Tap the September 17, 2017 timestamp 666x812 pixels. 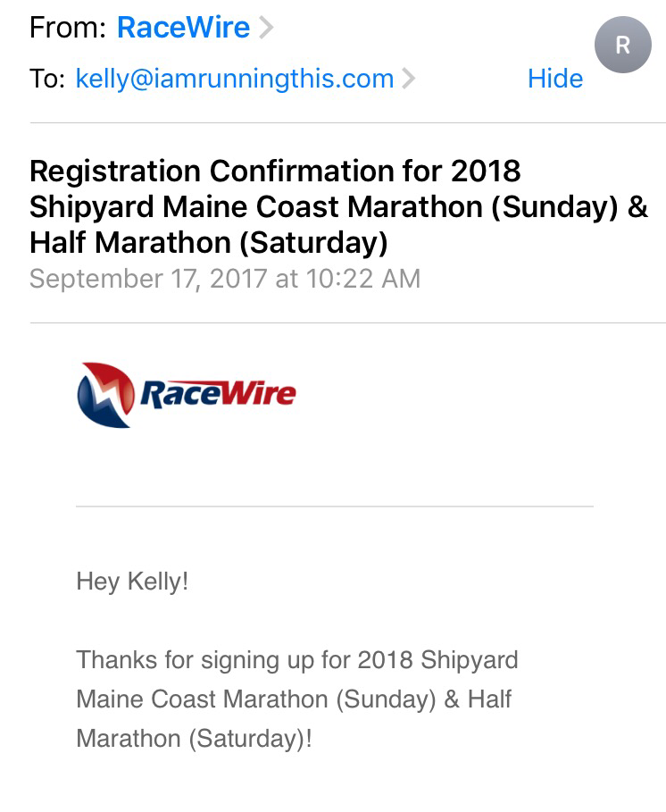pyautogui.click(x=224, y=278)
